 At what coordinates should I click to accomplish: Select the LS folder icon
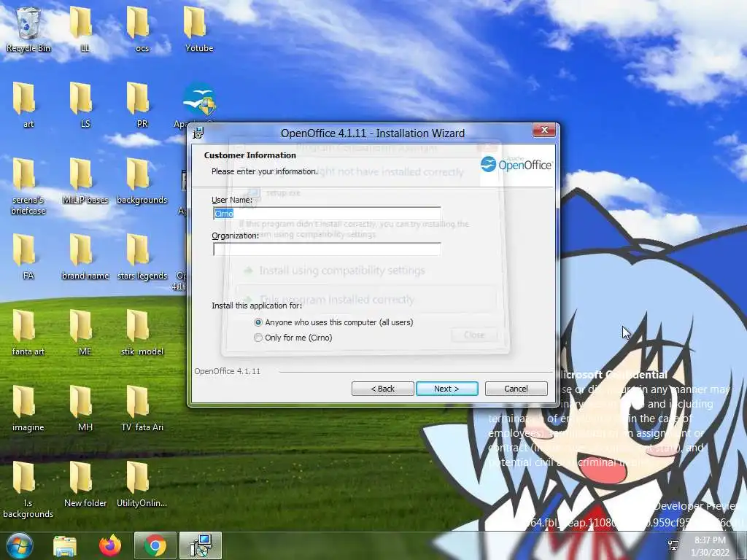(x=85, y=105)
